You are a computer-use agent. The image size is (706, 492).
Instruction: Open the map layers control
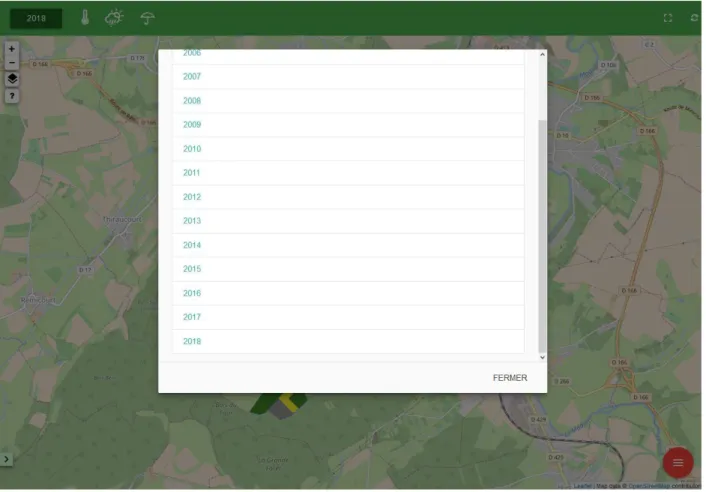pyautogui.click(x=12, y=79)
